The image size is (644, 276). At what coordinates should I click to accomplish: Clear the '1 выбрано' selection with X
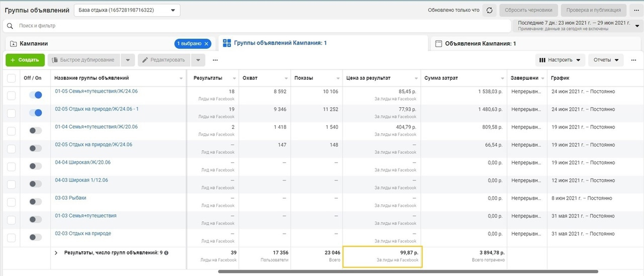(206, 43)
